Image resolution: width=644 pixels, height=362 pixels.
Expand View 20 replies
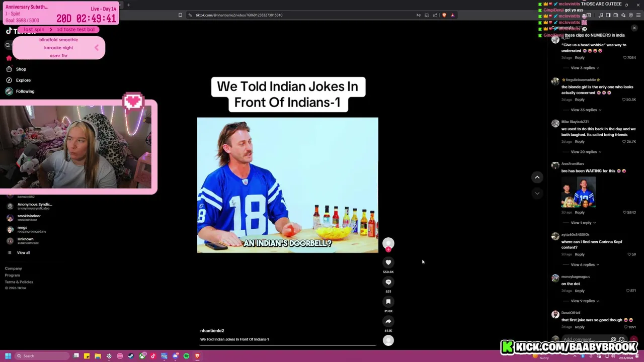click(x=586, y=151)
